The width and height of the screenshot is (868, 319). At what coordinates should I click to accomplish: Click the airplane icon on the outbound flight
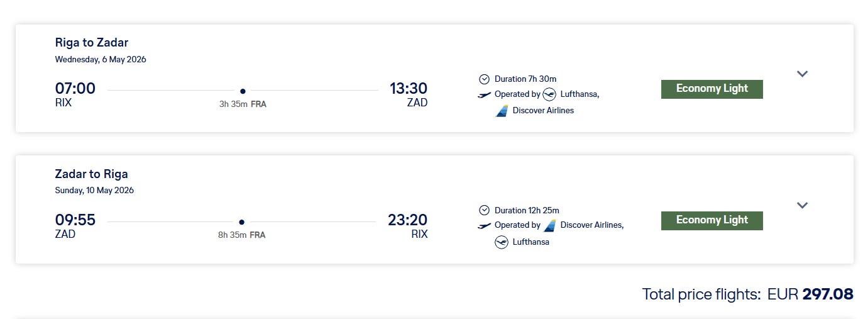tap(484, 95)
